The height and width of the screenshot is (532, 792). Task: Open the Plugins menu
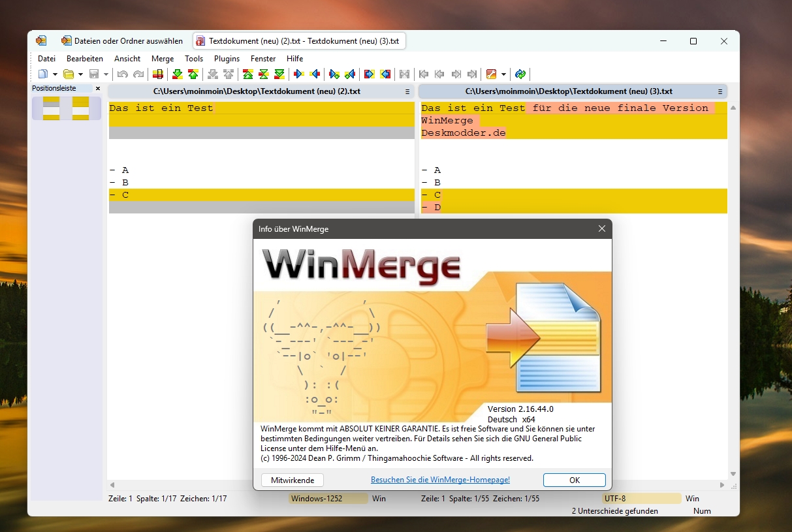pos(227,59)
